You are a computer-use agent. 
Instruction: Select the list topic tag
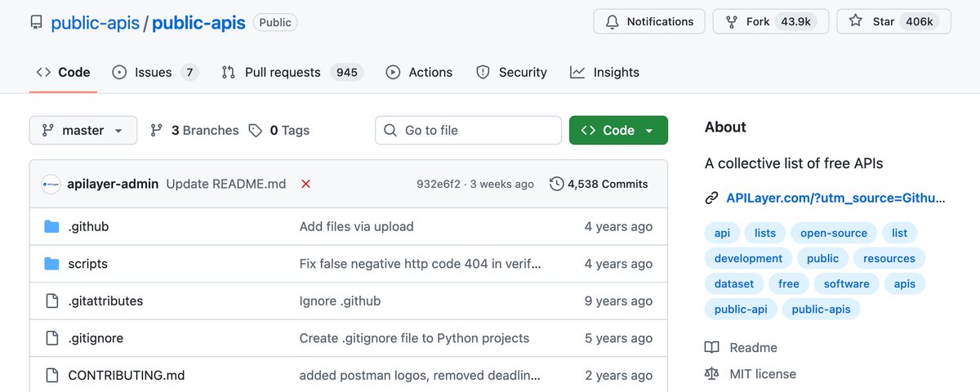click(x=899, y=233)
